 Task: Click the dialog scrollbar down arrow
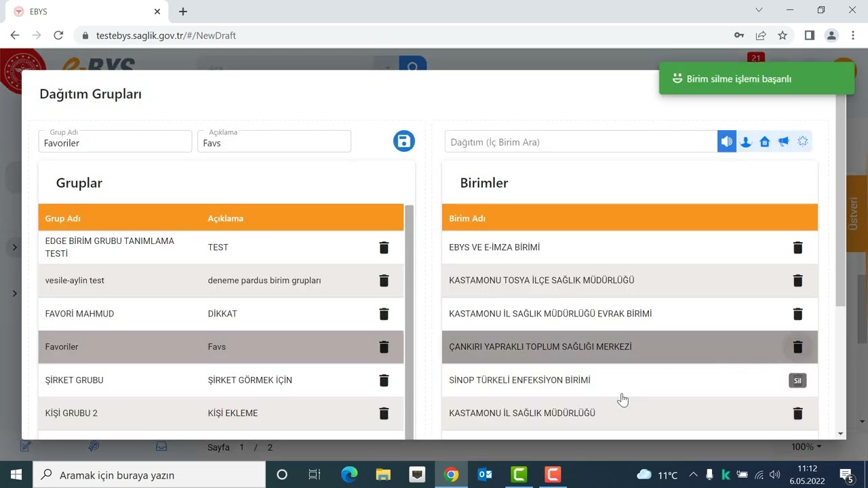[x=841, y=434]
